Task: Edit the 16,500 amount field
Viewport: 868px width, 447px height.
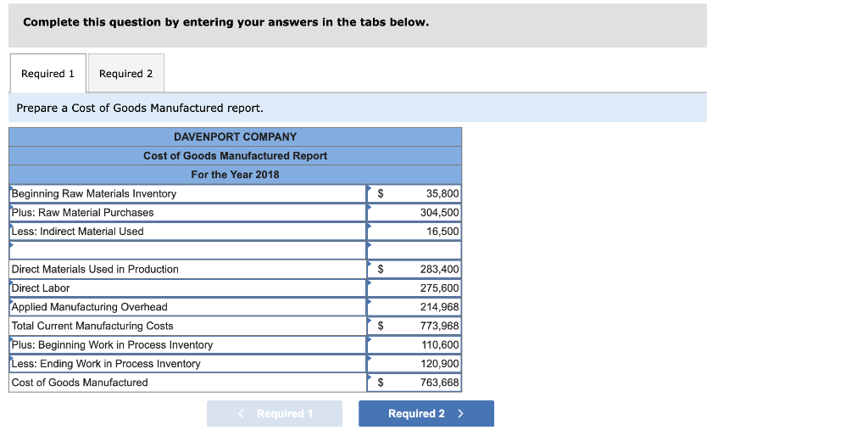Action: (x=414, y=232)
